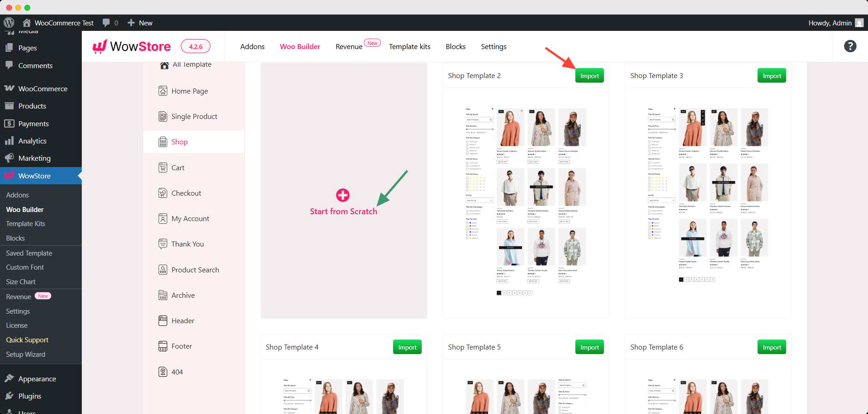Click the Checkout template icon
The width and height of the screenshot is (868, 414).
tap(163, 193)
